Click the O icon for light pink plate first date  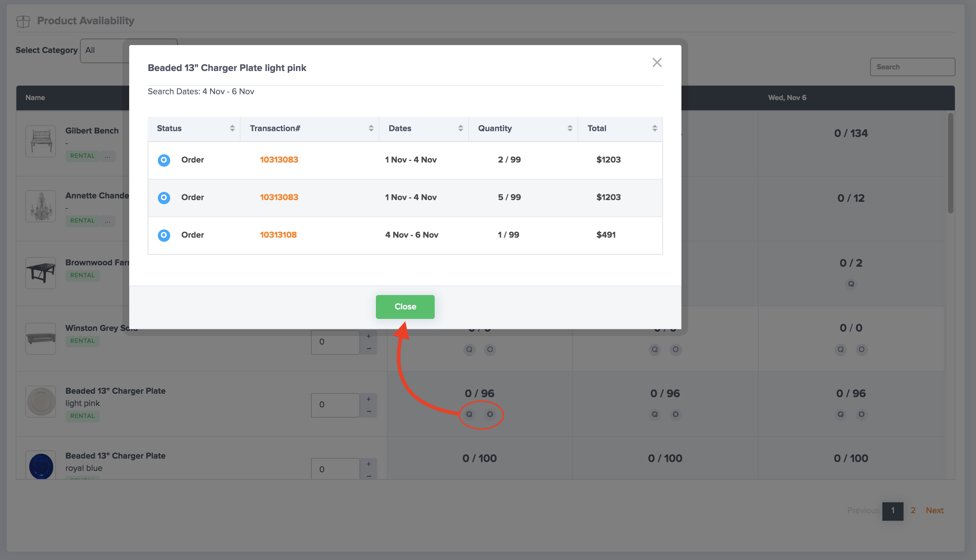click(x=490, y=415)
